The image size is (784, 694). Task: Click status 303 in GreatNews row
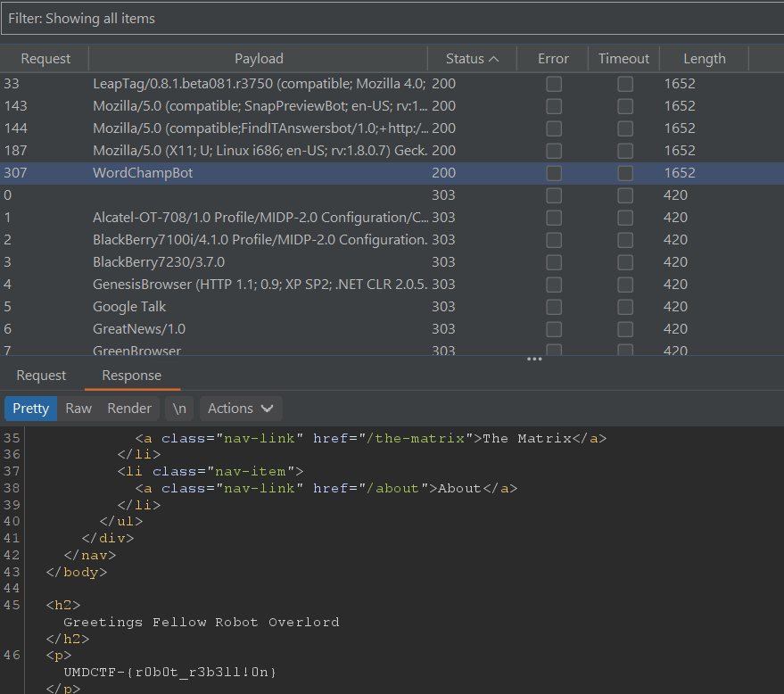443,329
